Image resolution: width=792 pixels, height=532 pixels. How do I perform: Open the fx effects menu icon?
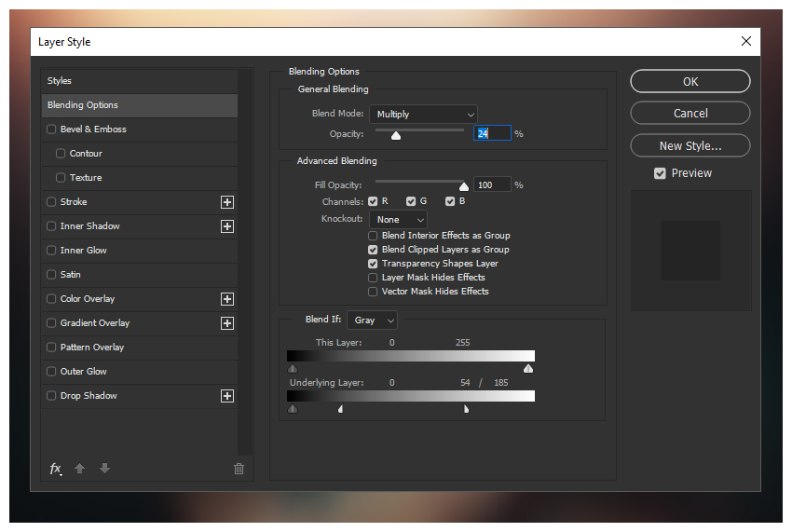[x=56, y=469]
